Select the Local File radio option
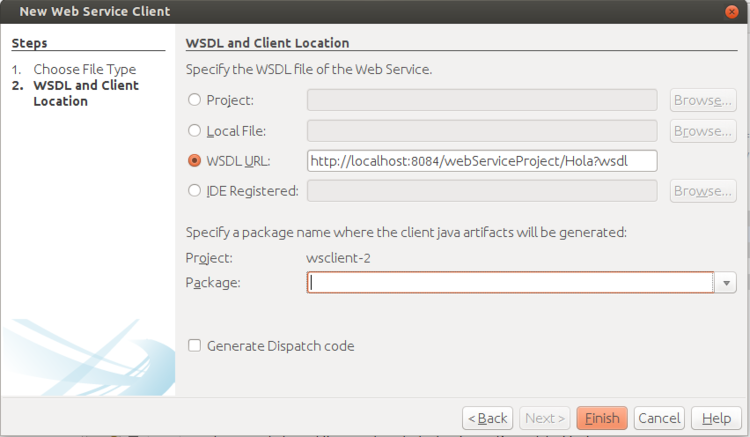Screen dimensions: 750x437 click(x=194, y=131)
